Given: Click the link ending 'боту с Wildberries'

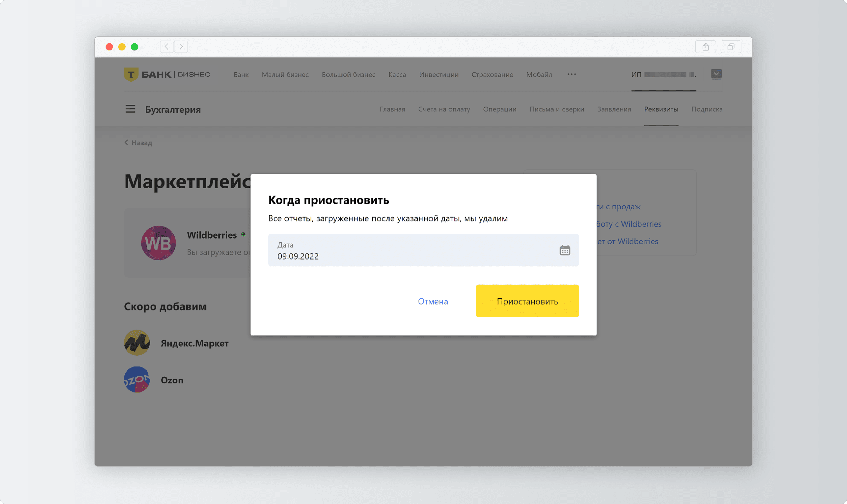Looking at the screenshot, I should click(x=629, y=224).
